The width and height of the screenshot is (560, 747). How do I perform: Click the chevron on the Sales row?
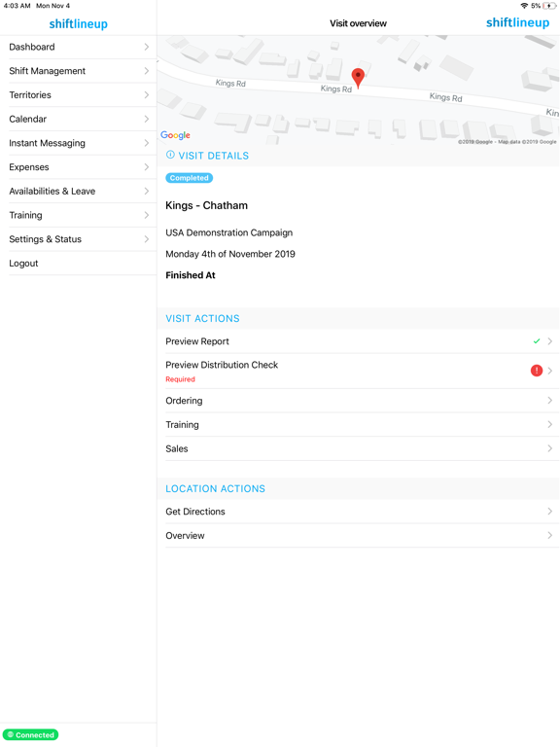pyautogui.click(x=550, y=448)
